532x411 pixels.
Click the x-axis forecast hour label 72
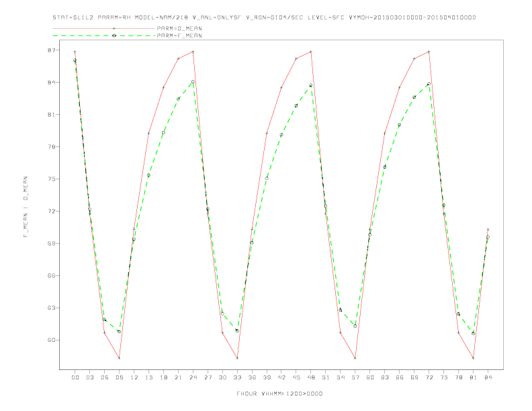[x=429, y=377]
